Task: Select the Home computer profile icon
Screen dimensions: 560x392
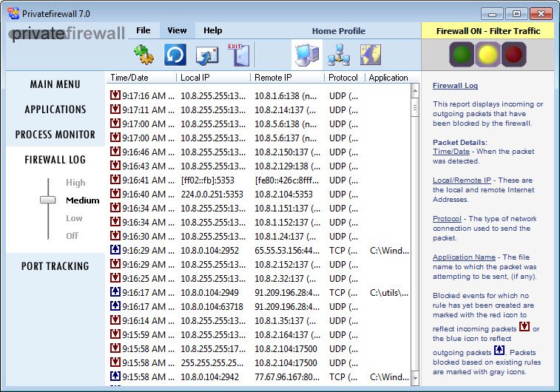Action: [x=307, y=55]
